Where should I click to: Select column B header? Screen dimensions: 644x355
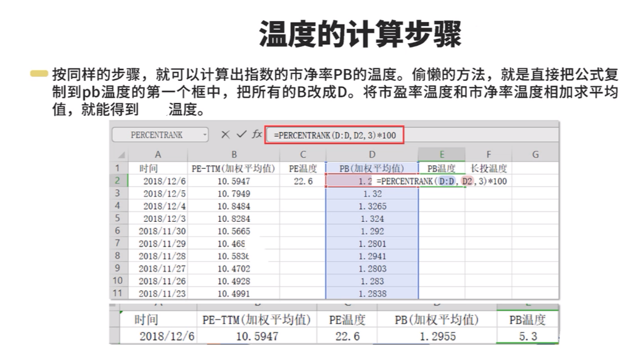pyautogui.click(x=234, y=155)
